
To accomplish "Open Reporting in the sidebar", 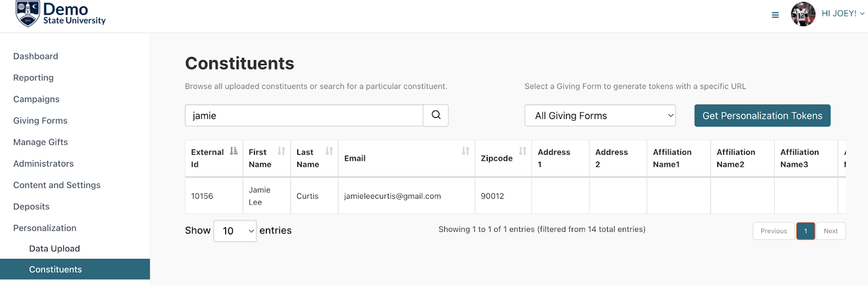I will click(x=34, y=78).
